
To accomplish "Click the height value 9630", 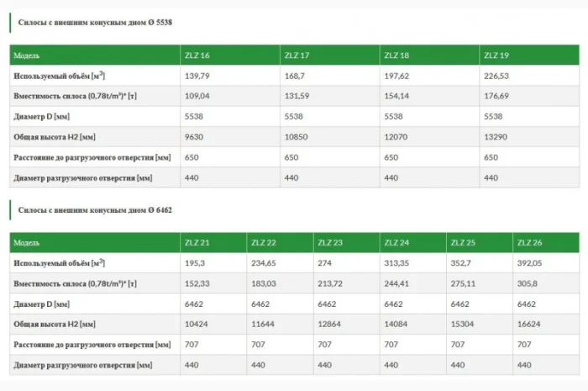I will (195, 137).
